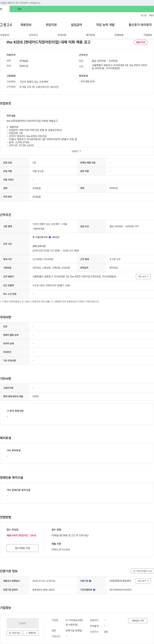The height and width of the screenshot is (644, 154).
Task: Click the 주 소정근로시간 help icon
Action: pos(50,237)
